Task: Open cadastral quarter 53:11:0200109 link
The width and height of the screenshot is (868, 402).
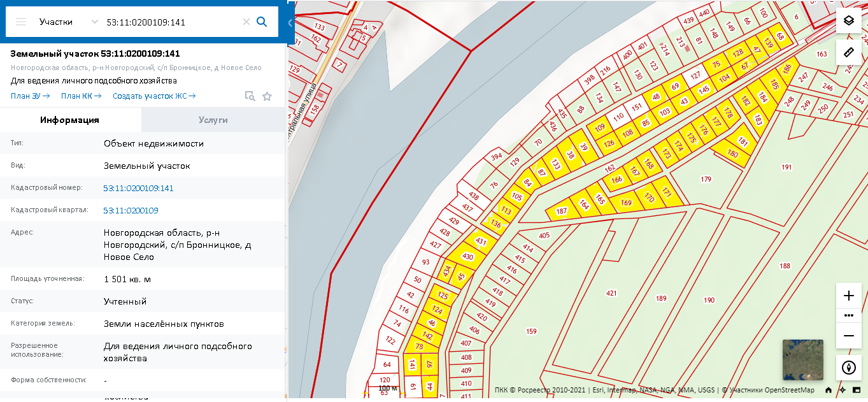Action: [131, 210]
